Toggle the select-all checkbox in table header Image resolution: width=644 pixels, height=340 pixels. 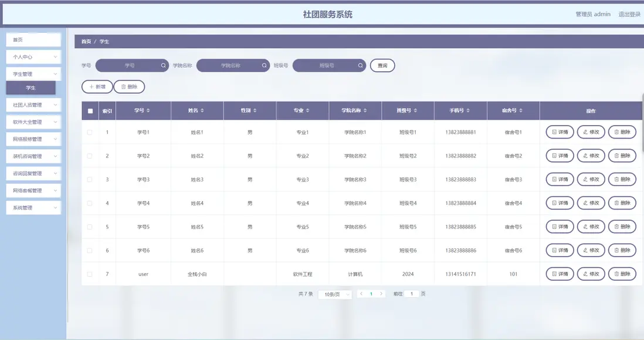[x=90, y=111]
